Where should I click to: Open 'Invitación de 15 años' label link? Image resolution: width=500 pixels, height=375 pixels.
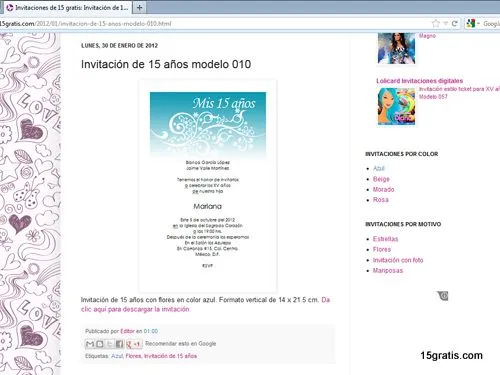click(170, 356)
